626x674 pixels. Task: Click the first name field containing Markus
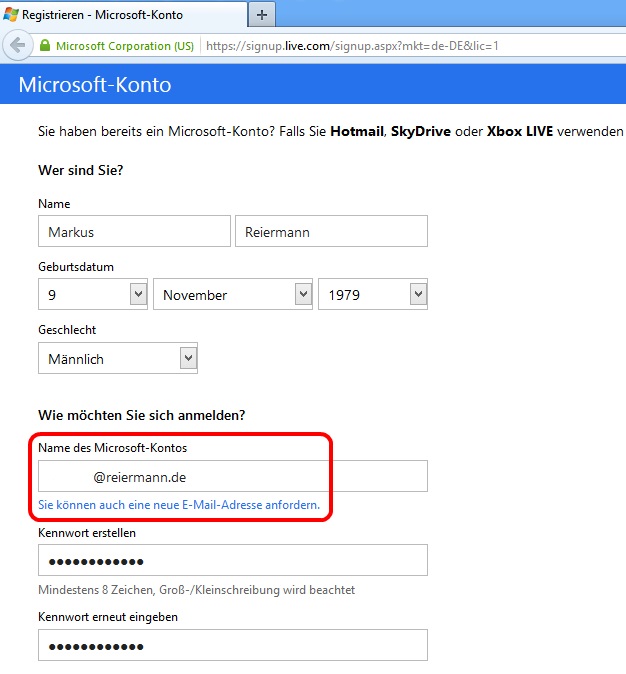[x=134, y=231]
